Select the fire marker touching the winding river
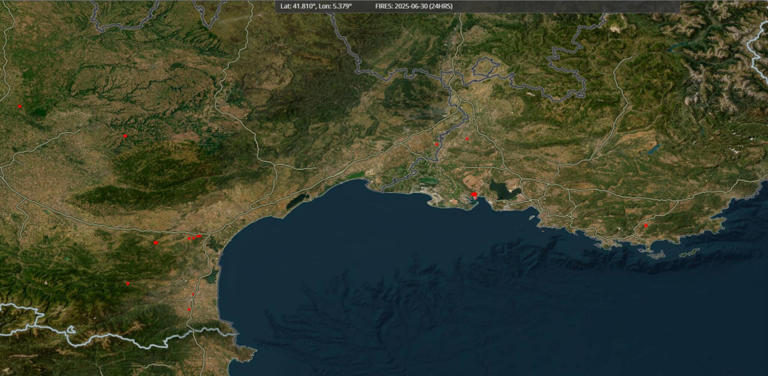Image resolution: width=768 pixels, height=376 pixels. pyautogui.click(x=436, y=144)
